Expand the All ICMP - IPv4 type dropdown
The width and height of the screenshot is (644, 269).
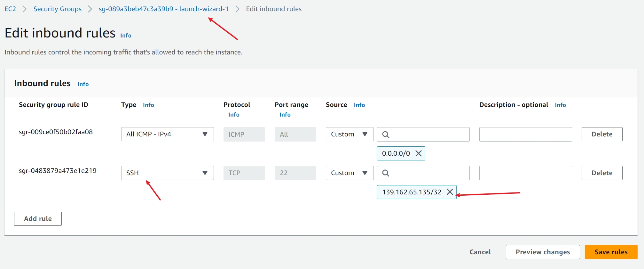click(167, 134)
